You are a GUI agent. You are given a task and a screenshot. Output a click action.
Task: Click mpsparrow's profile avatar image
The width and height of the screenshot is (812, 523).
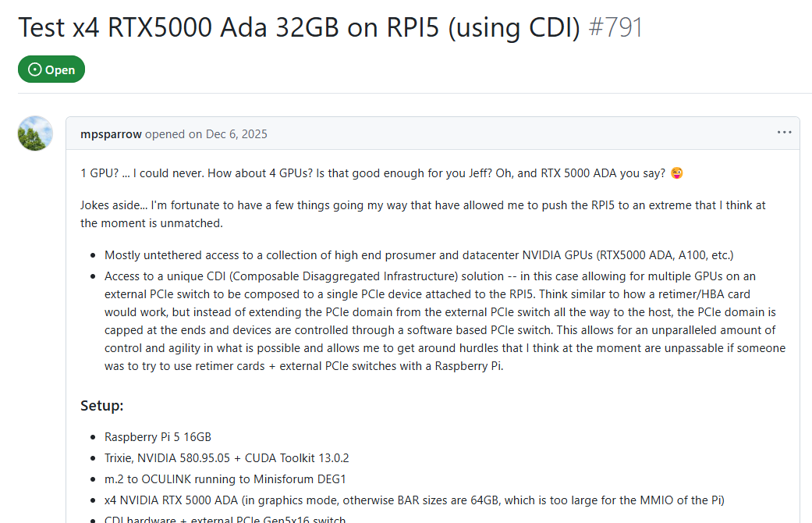[x=35, y=133]
